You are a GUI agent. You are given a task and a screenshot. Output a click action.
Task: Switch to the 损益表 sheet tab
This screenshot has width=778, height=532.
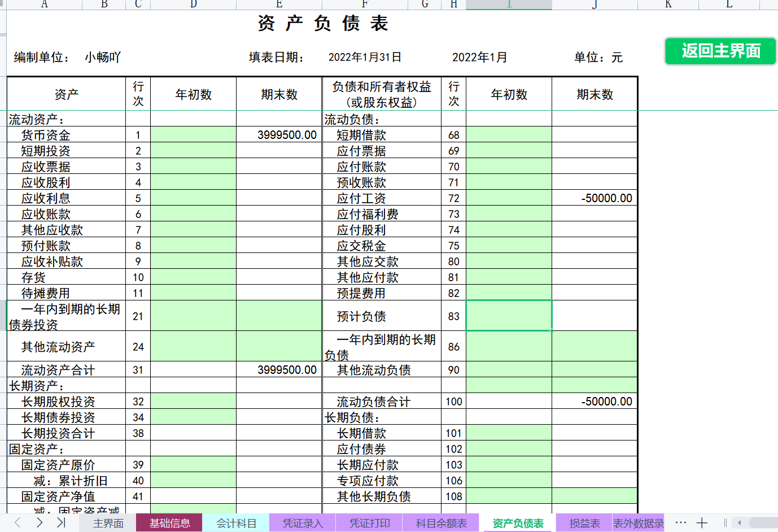pyautogui.click(x=585, y=522)
